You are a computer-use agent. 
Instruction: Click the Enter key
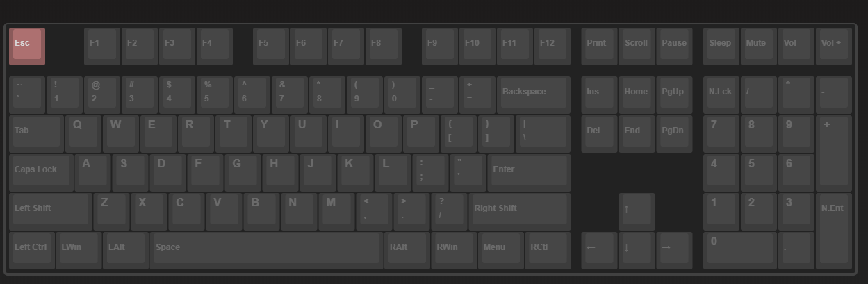pyautogui.click(x=529, y=173)
